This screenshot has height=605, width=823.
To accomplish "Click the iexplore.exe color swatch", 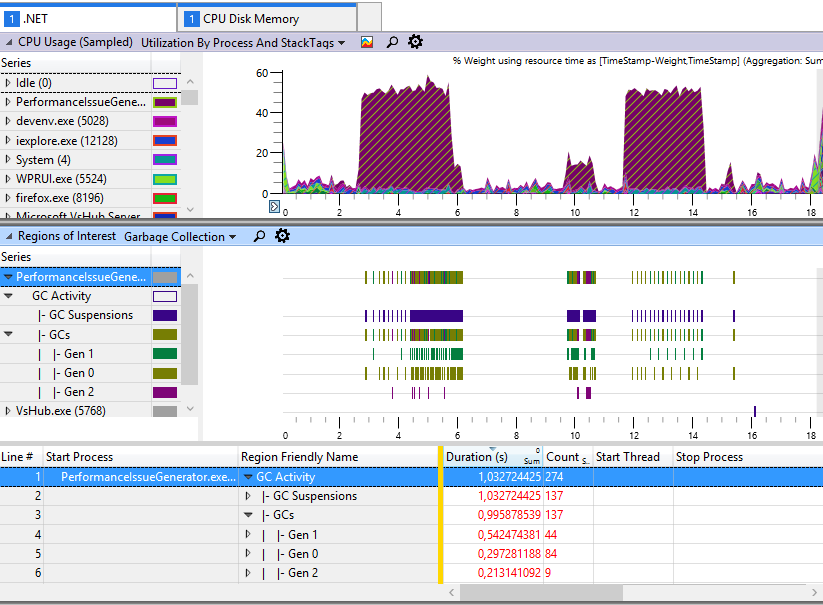I will (x=165, y=141).
